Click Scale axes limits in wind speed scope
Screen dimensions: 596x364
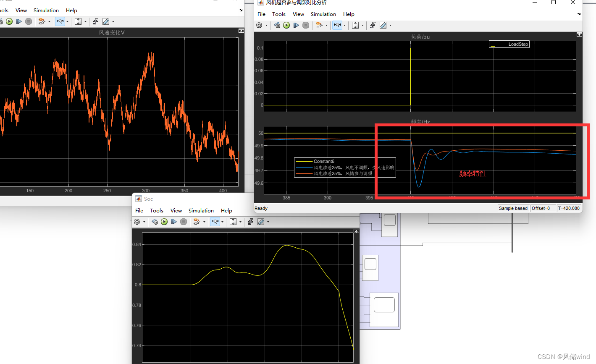tap(78, 21)
